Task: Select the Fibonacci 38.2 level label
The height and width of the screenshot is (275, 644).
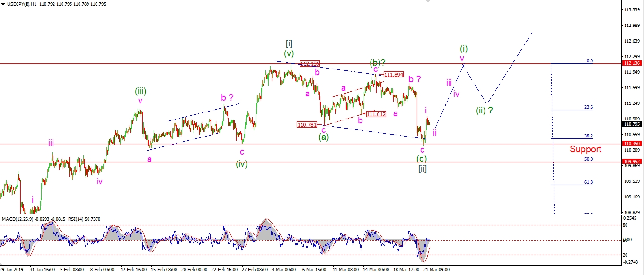Action: click(588, 136)
